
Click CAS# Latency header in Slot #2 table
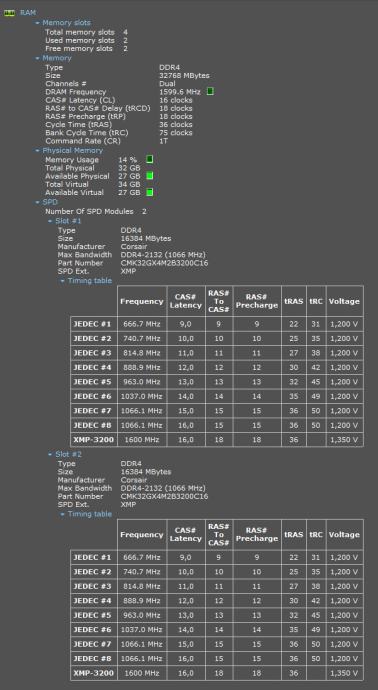pyautogui.click(x=186, y=535)
